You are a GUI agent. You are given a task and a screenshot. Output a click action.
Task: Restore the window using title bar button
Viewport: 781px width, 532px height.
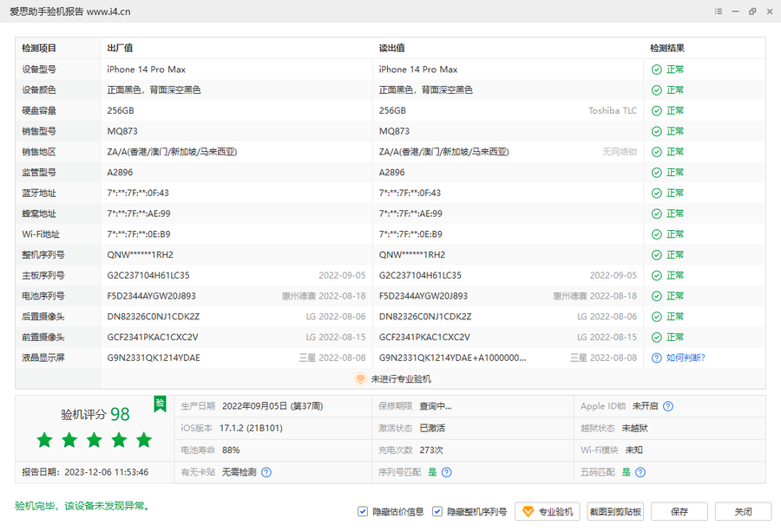click(x=752, y=11)
